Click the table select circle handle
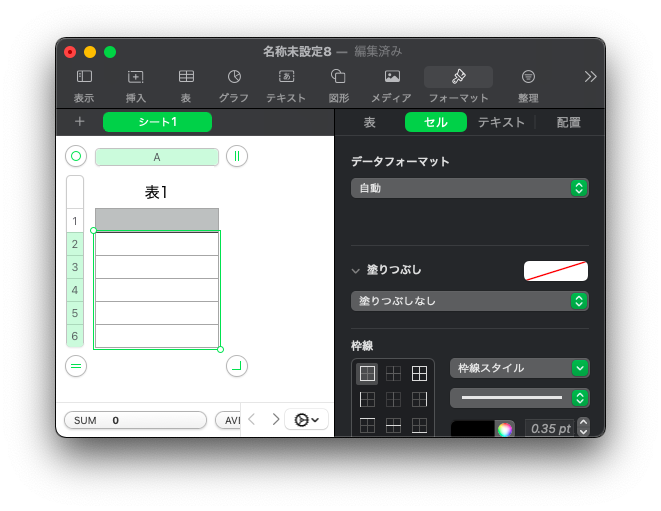 (76, 156)
